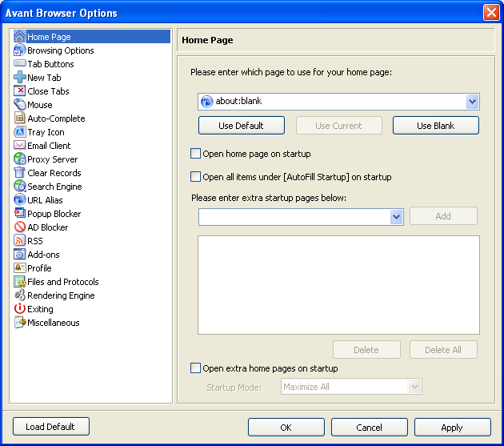The height and width of the screenshot is (446, 504).
Task: Open the extra startup pages dropdown arrow
Action: coord(397,216)
